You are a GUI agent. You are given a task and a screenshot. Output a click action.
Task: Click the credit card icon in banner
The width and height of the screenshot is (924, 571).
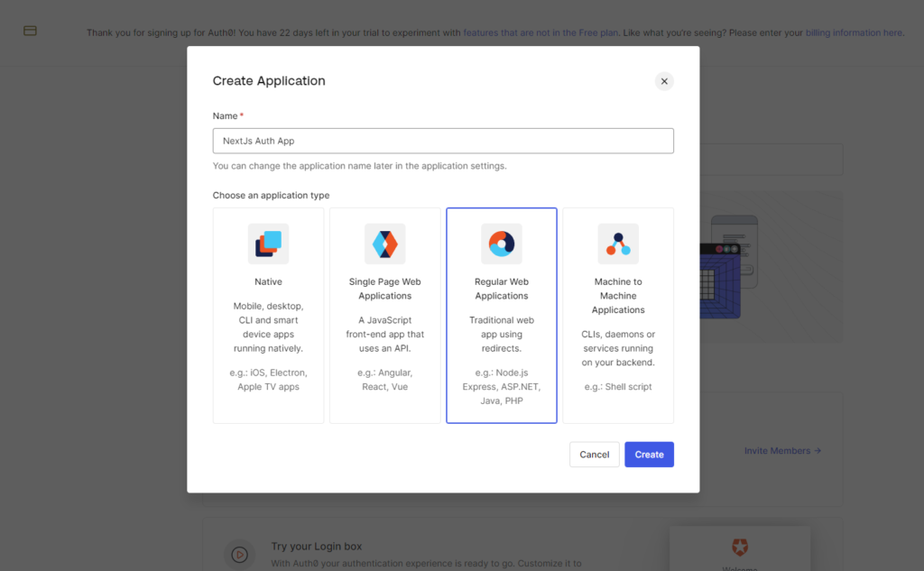pyautogui.click(x=30, y=31)
